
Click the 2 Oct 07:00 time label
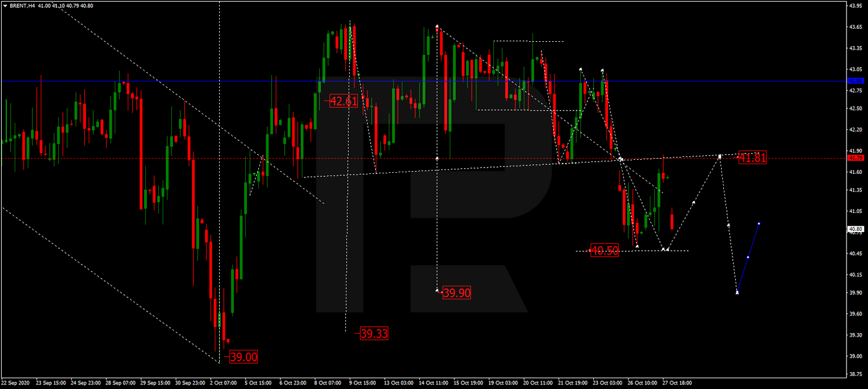[x=223, y=382]
